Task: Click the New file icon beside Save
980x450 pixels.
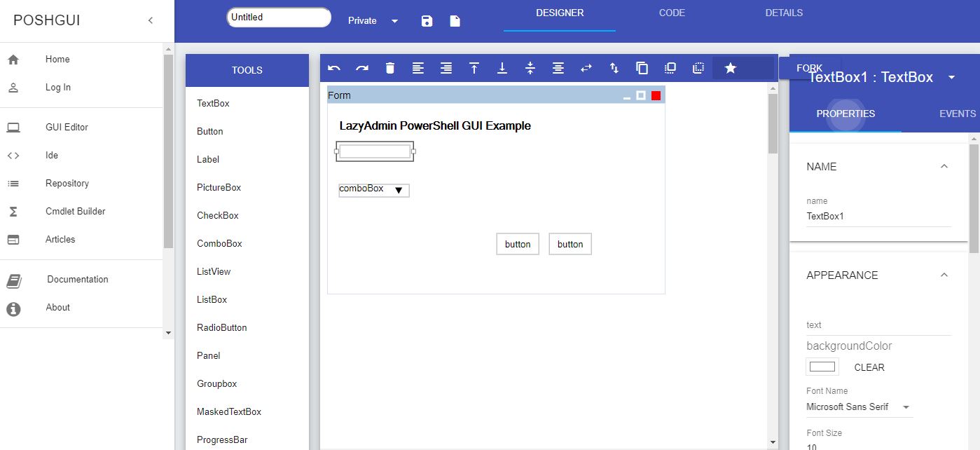Action: click(455, 20)
